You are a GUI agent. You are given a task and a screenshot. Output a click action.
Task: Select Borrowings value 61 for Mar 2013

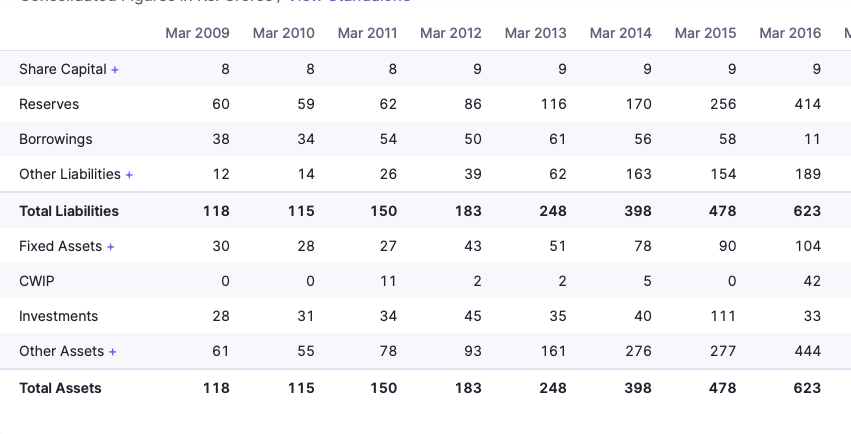(x=558, y=139)
